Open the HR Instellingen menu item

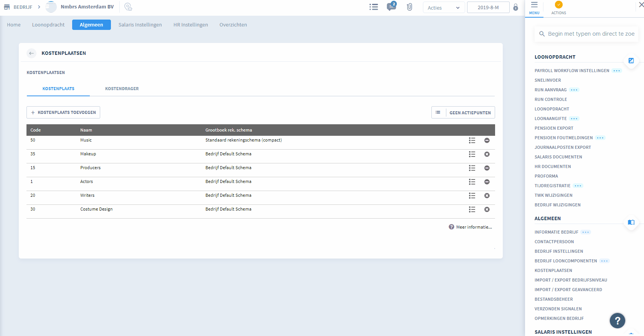click(x=191, y=25)
